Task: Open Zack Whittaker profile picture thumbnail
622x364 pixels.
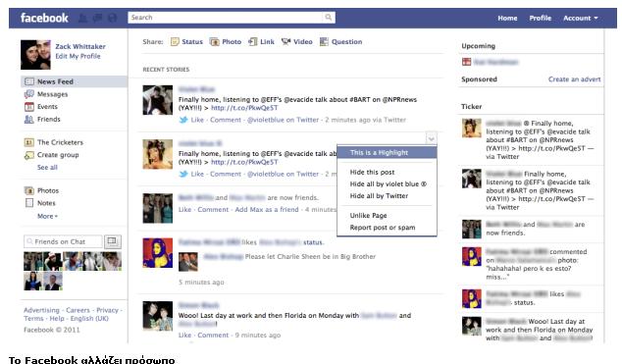Action: 35,55
